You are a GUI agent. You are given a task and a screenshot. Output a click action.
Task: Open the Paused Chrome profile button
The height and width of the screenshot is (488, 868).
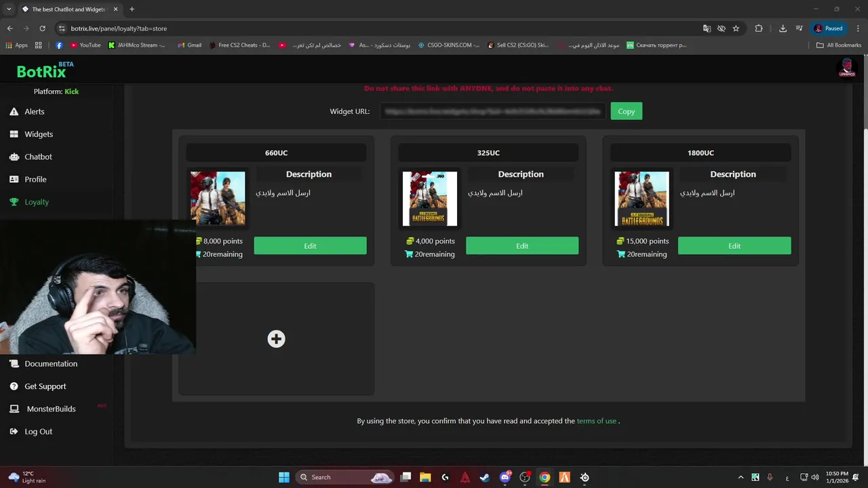point(829,28)
